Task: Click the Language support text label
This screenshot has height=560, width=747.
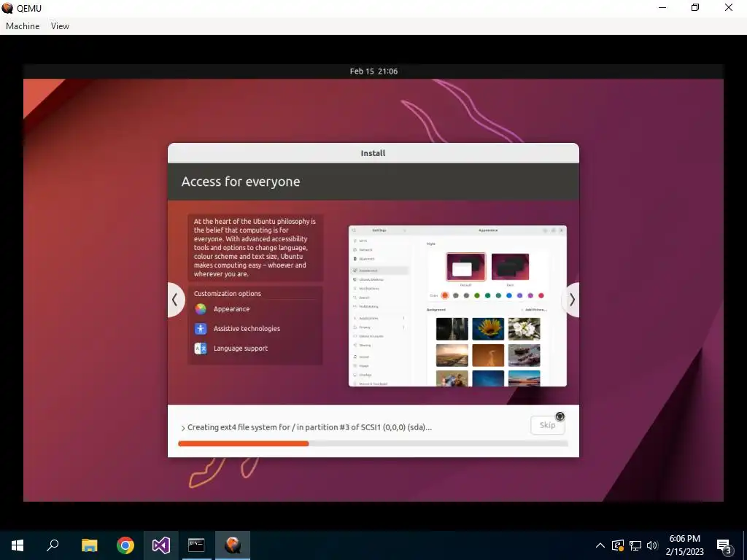Action: (x=241, y=349)
